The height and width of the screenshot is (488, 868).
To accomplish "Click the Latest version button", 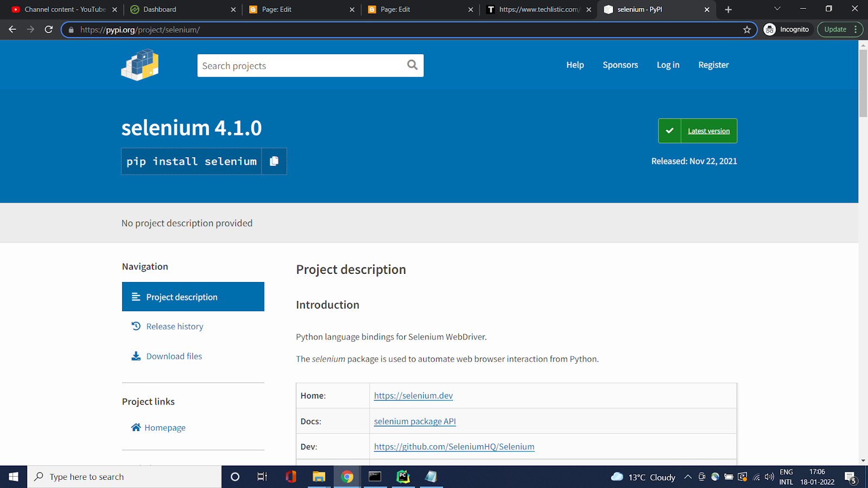I will tap(698, 131).
